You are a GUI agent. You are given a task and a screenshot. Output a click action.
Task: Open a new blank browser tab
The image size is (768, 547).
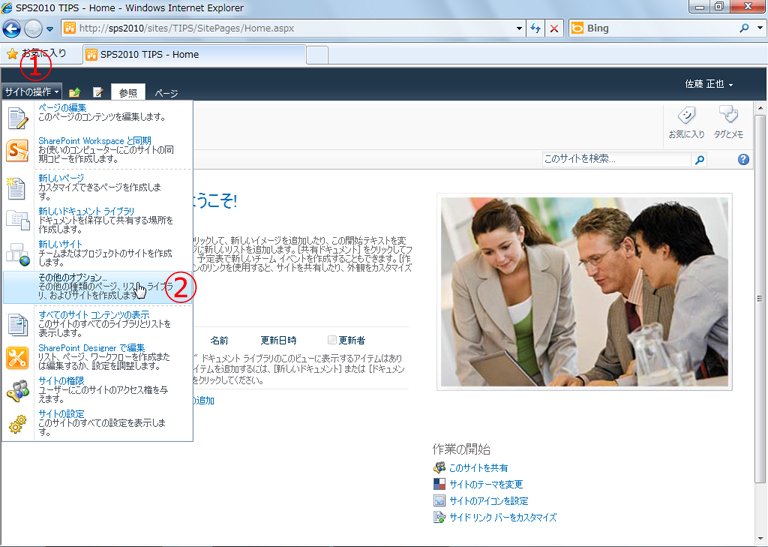pyautogui.click(x=317, y=55)
